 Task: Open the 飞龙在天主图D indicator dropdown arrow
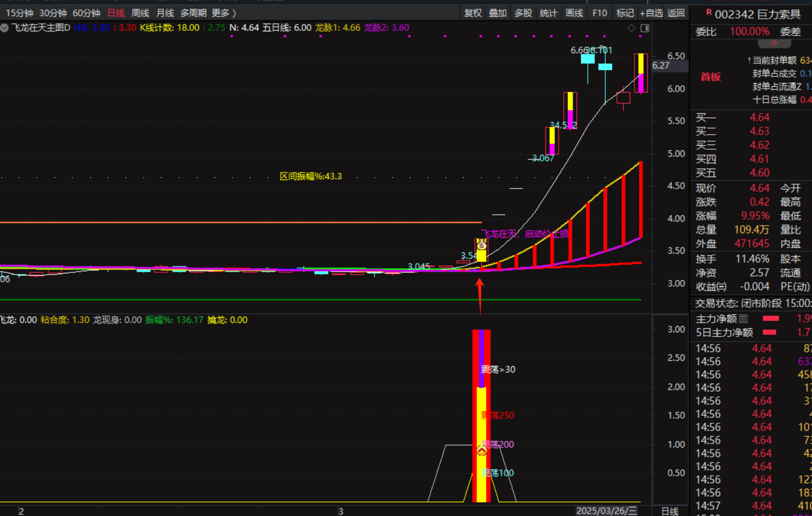[5, 28]
